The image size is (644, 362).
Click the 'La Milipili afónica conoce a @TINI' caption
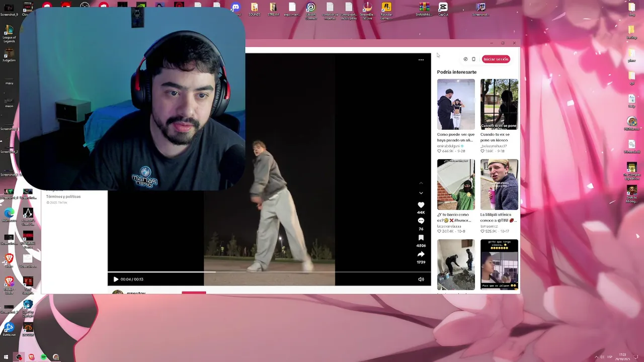click(499, 218)
